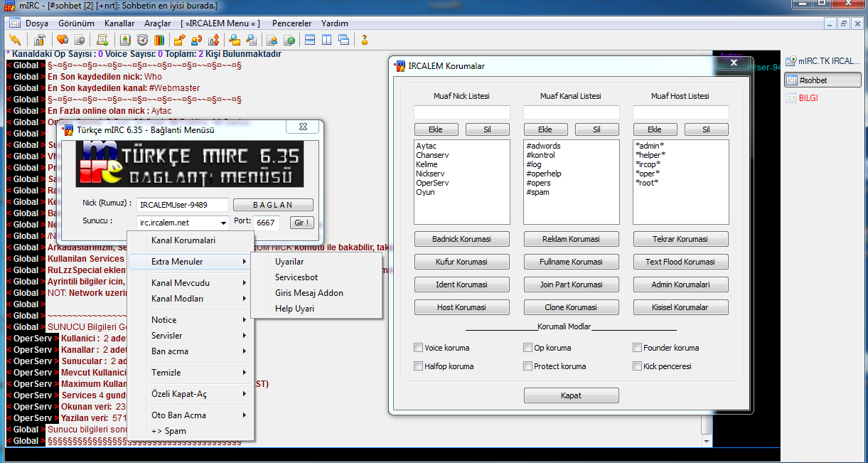Expand Extra Menuler submenu
This screenshot has width=868, height=463.
tap(191, 262)
